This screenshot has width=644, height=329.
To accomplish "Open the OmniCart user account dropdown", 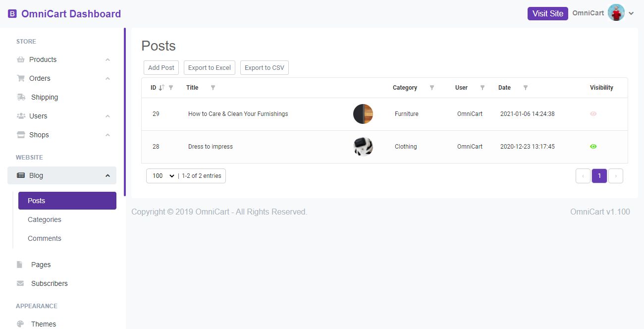I will 631,13.
